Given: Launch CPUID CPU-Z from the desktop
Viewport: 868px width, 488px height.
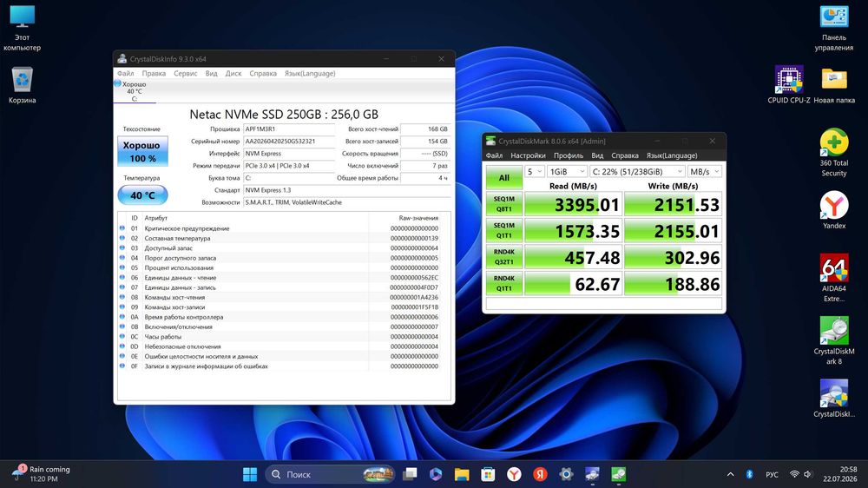Looking at the screenshot, I should point(788,85).
